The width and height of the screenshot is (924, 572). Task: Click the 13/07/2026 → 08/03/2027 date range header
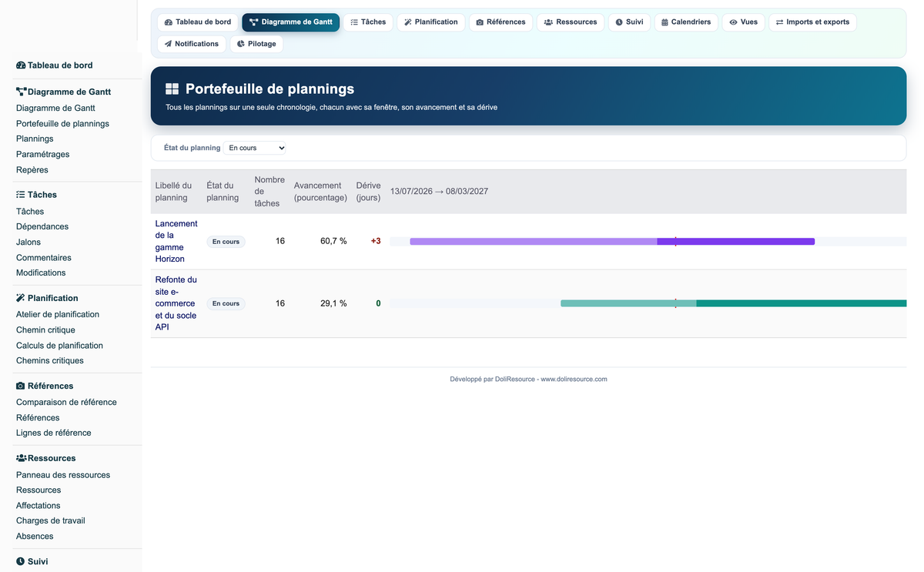[439, 192]
